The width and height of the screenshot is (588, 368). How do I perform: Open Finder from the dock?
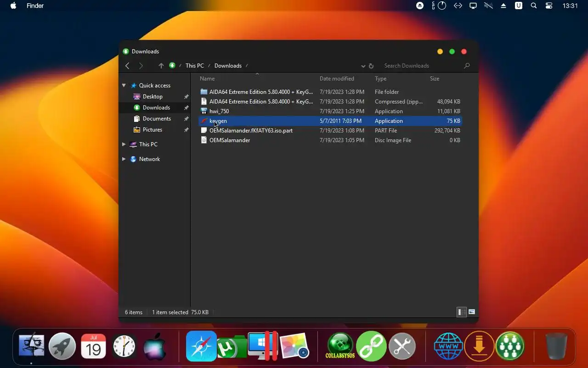(x=31, y=346)
